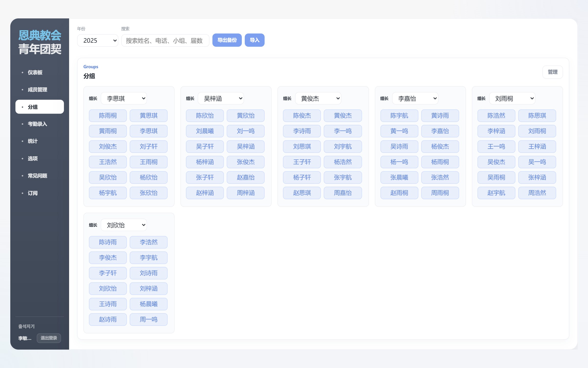Select member chip 陈诗雨
Screen dimensions: 588x368
108,242
